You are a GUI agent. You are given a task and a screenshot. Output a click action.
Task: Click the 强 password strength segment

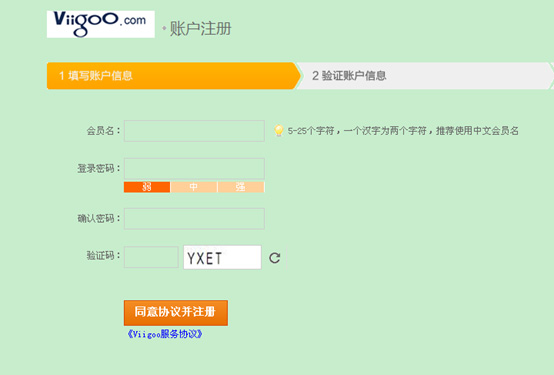pos(241,187)
